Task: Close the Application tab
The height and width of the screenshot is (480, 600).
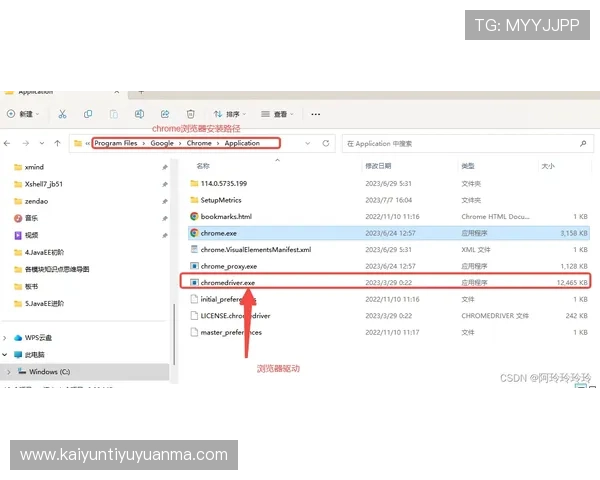Action: [x=117, y=92]
